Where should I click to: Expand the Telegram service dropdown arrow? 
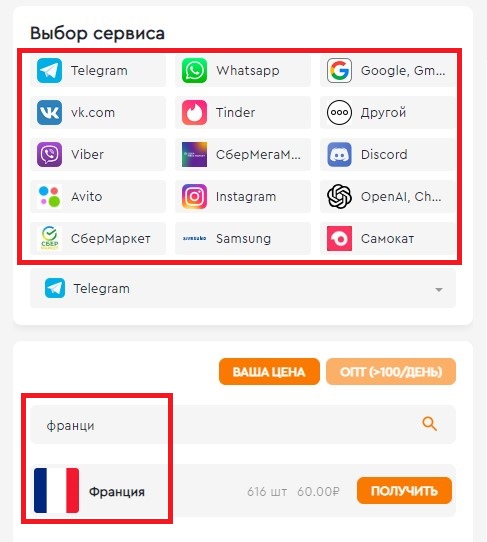439,290
